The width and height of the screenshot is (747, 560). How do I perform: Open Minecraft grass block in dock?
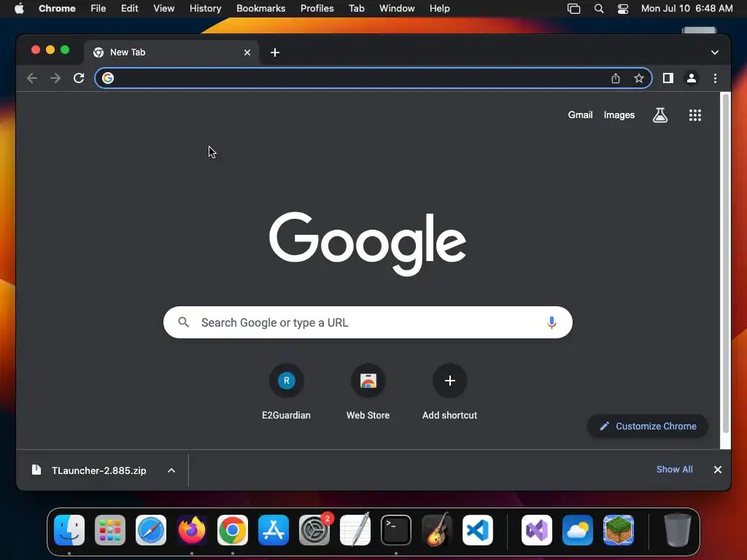pos(619,530)
